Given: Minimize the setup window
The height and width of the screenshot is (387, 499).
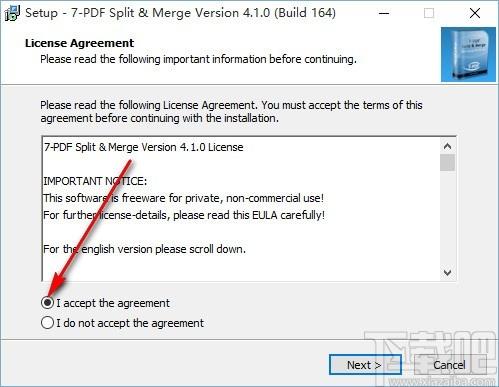Looking at the screenshot, I should [384, 13].
